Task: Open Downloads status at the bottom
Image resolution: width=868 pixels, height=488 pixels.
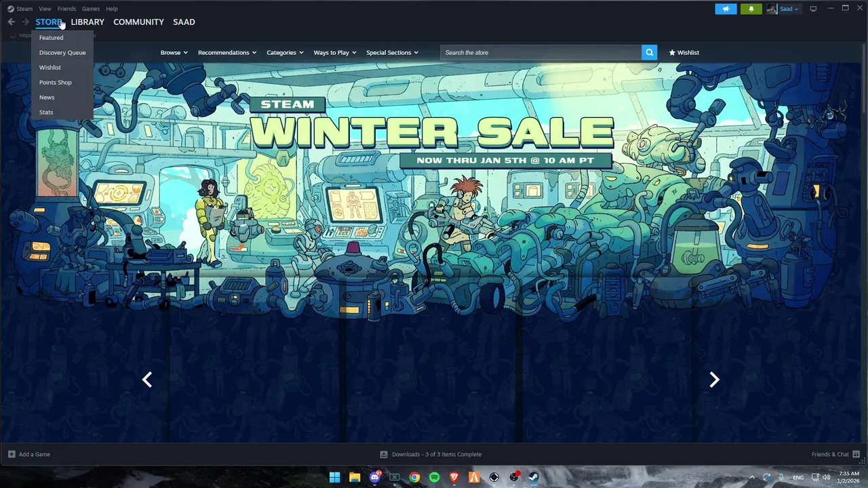Action: click(x=431, y=454)
